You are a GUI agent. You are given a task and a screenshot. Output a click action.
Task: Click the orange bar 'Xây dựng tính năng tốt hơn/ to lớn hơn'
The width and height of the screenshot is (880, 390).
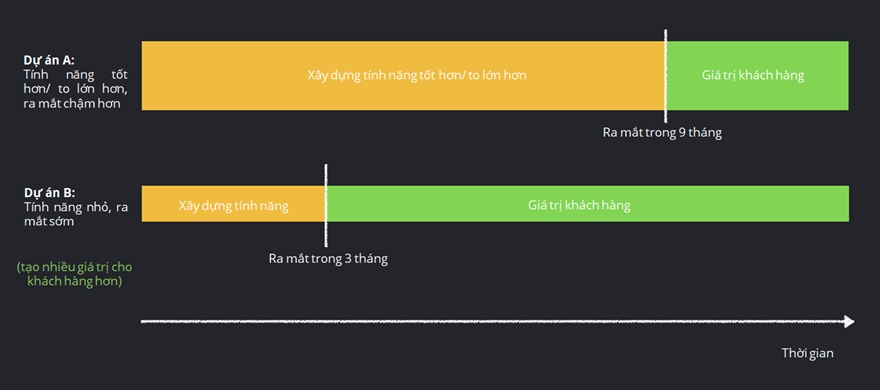tap(403, 75)
